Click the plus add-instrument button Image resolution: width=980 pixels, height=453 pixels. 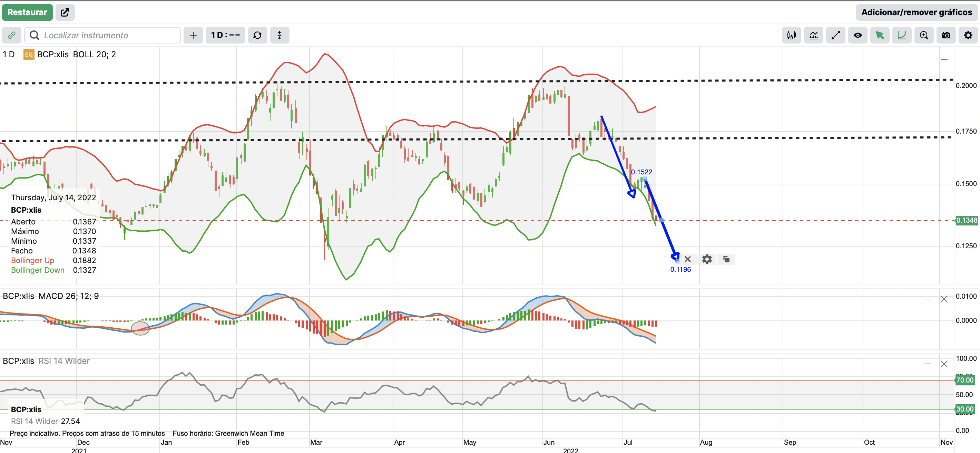point(193,36)
